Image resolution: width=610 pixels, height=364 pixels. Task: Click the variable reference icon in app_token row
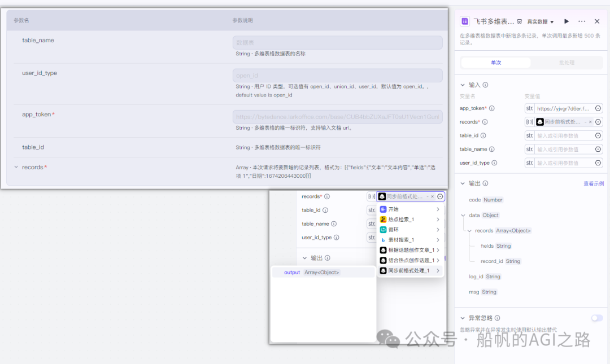[598, 108]
